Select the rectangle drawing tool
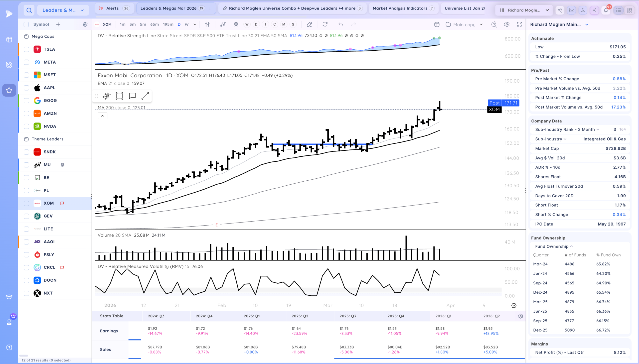 point(120,96)
